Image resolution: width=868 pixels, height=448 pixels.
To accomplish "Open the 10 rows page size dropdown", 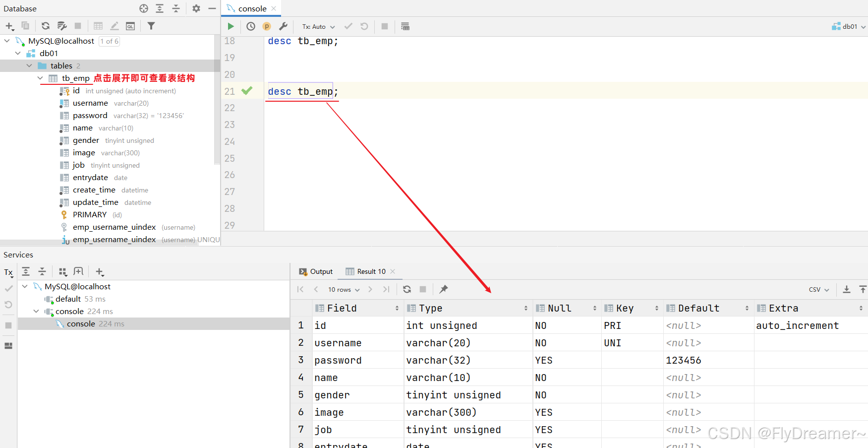I will pyautogui.click(x=344, y=289).
